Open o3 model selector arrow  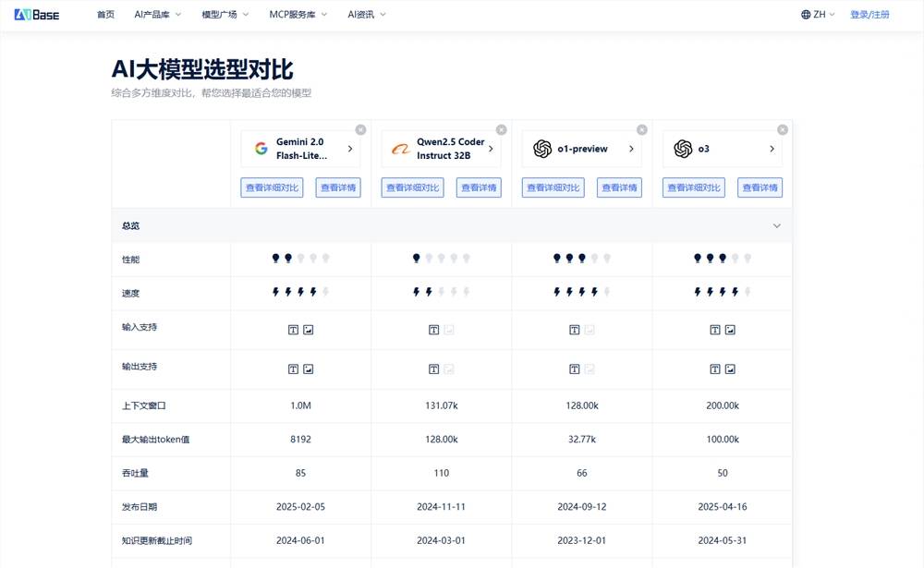point(772,149)
